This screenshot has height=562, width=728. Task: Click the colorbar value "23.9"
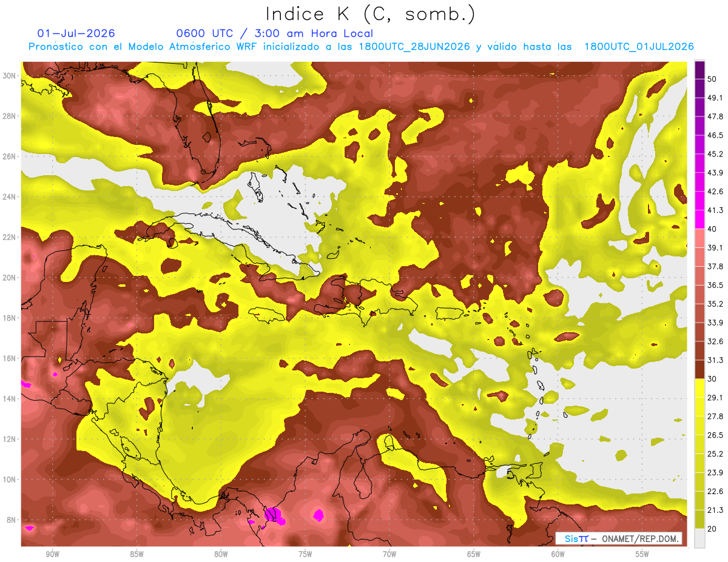coord(715,473)
